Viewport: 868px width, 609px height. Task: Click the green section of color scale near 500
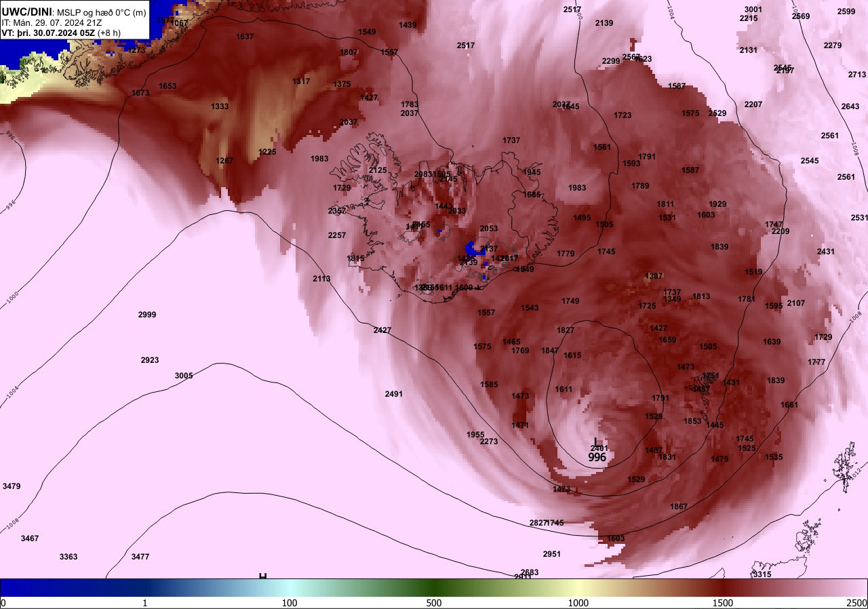(434, 587)
